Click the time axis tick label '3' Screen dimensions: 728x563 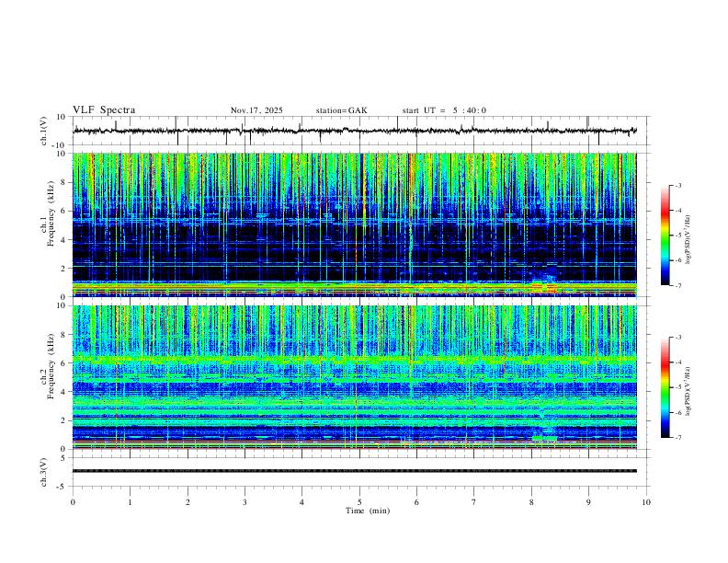(245, 502)
